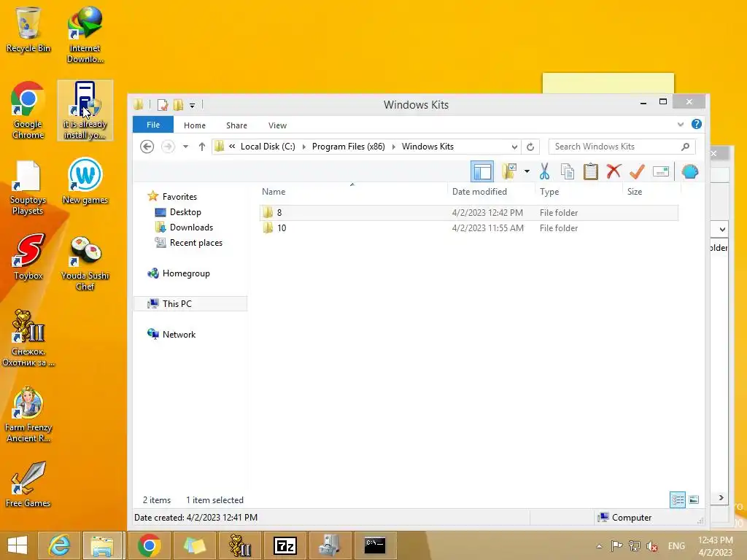747x560 pixels.
Task: Expand the ribbon with the chevron
Action: pos(681,125)
